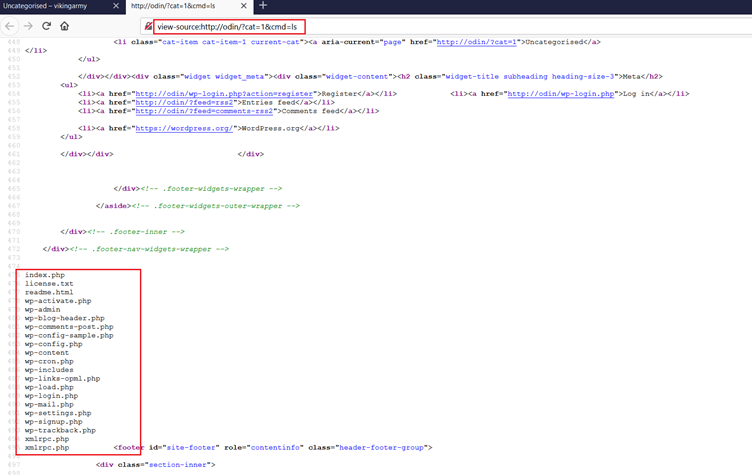The width and height of the screenshot is (752, 475).
Task: Click the wp-config.php line in output
Action: [x=54, y=344]
